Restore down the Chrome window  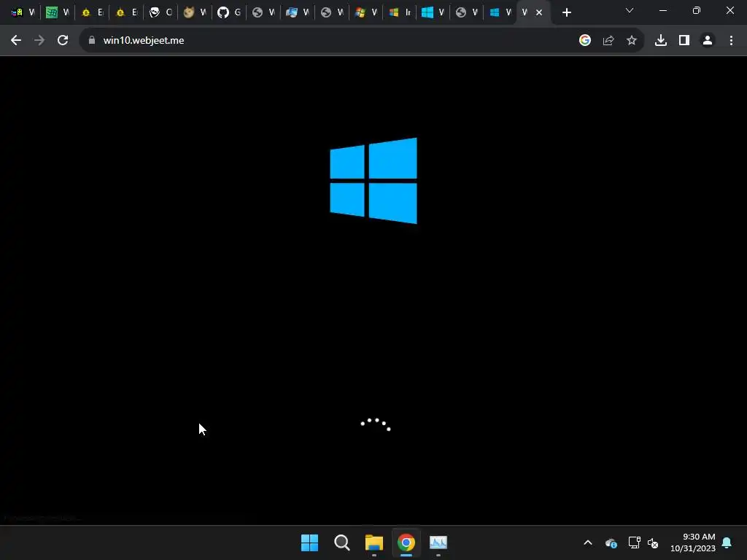697,10
